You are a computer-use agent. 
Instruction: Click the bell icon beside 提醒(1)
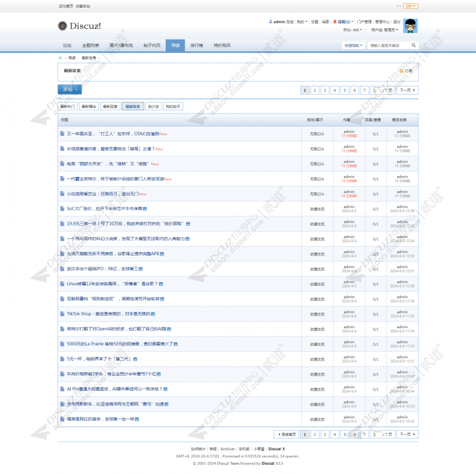coord(335,21)
